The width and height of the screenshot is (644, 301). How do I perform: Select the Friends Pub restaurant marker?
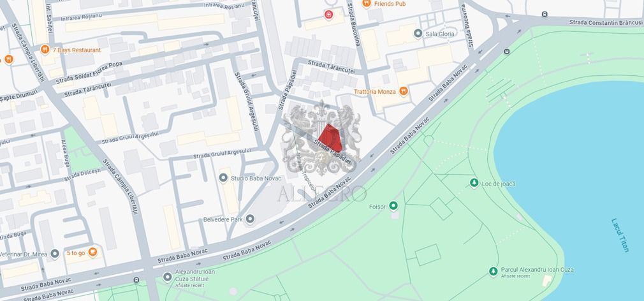[367, 4]
